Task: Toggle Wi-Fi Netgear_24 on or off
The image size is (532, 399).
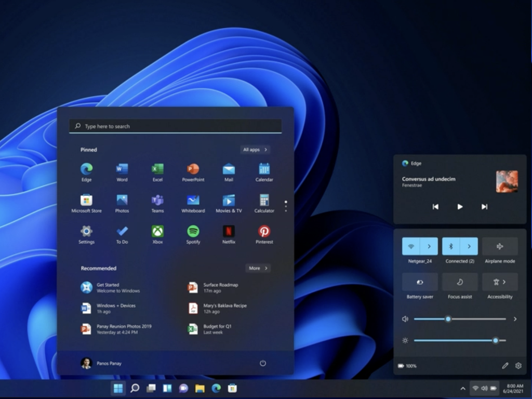Action: click(x=411, y=246)
